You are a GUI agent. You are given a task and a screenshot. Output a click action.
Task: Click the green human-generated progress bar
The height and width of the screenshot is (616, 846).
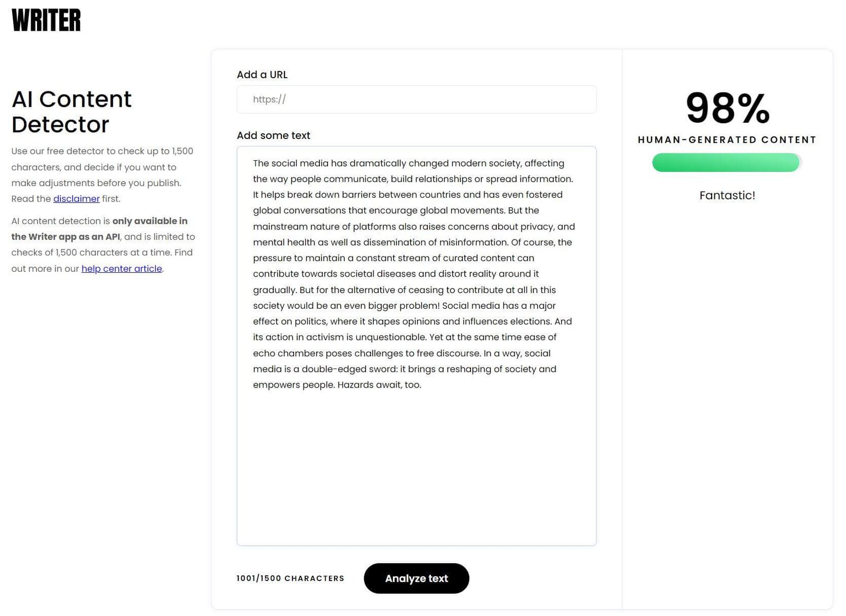[725, 162]
